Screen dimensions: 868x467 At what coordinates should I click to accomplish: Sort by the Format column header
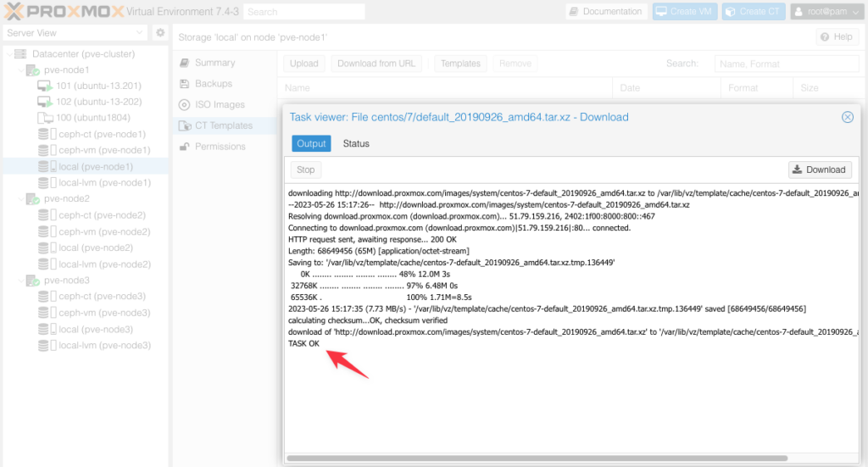(x=757, y=88)
